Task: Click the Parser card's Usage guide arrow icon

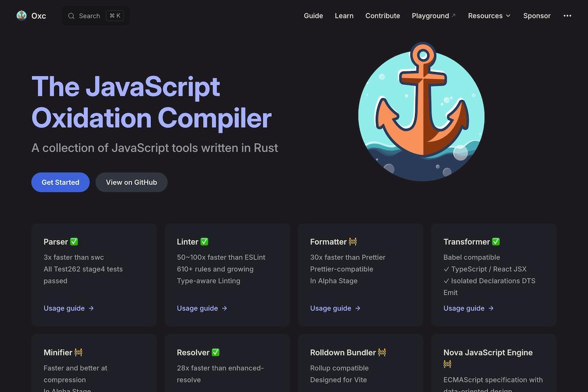Action: coord(91,308)
